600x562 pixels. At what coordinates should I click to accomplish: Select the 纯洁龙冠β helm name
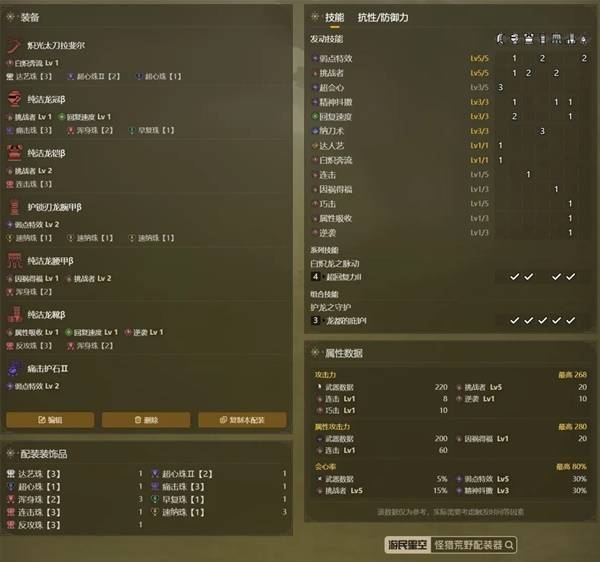pos(46,99)
